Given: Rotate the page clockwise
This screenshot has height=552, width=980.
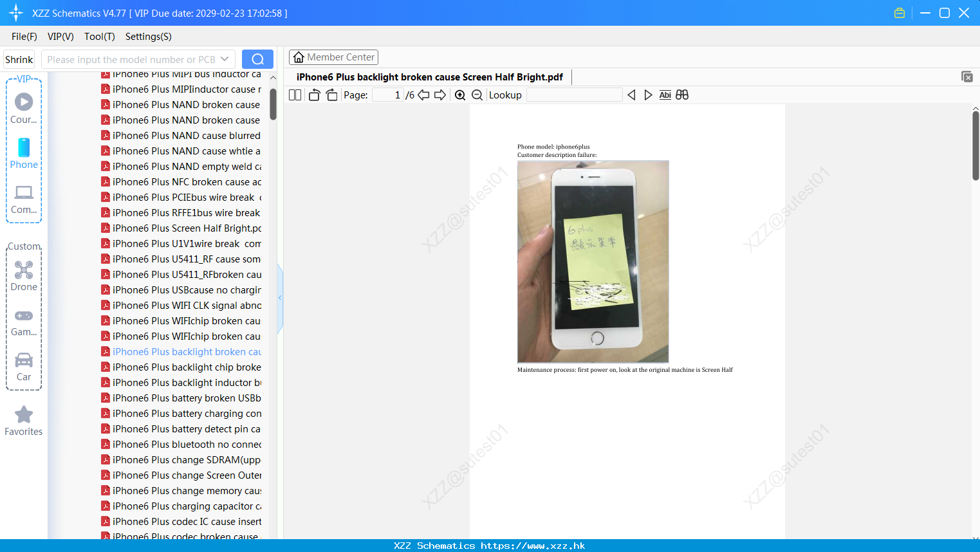Looking at the screenshot, I should pyautogui.click(x=331, y=95).
